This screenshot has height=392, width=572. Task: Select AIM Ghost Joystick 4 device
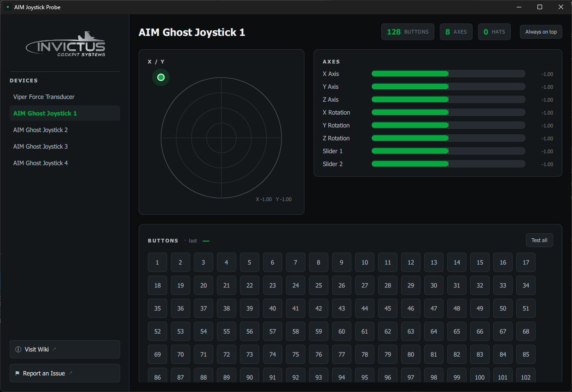pos(65,163)
